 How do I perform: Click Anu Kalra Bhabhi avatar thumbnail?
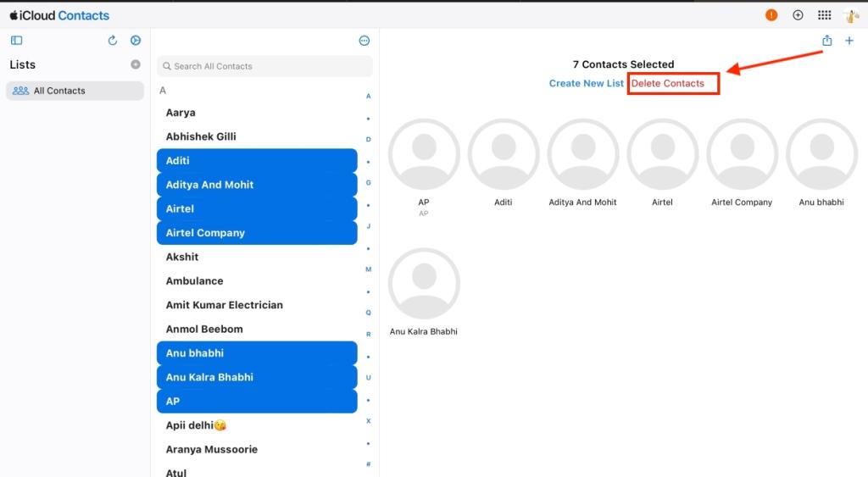[x=424, y=284]
